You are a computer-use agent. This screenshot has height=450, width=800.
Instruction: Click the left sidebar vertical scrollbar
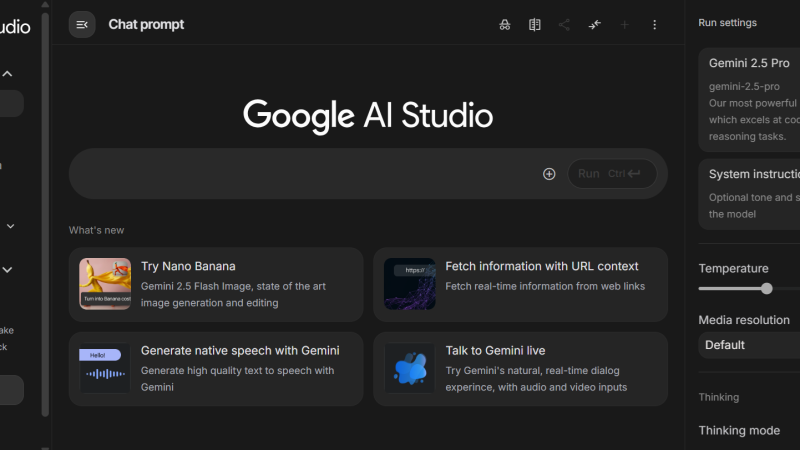[45, 214]
